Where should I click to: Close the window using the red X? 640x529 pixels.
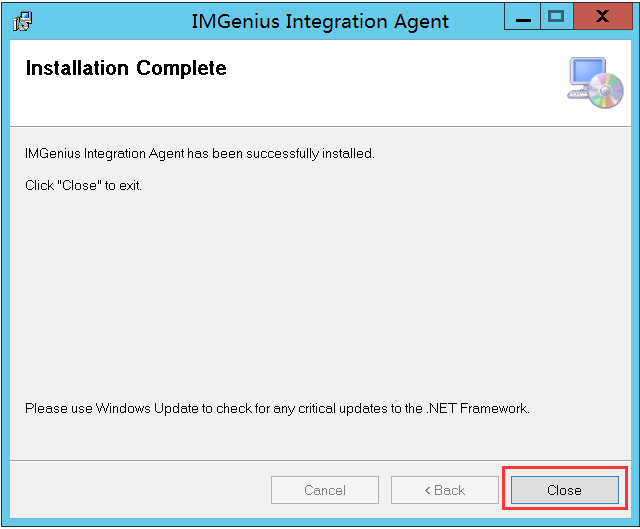(603, 17)
